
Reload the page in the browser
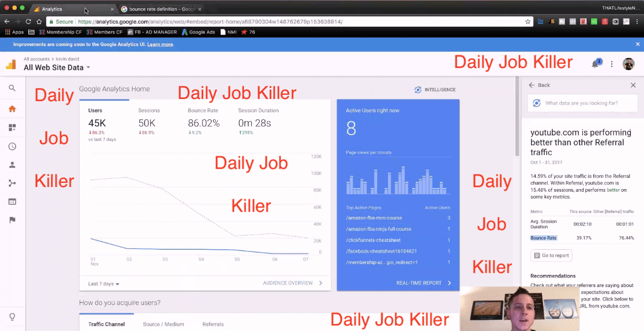tap(28, 21)
